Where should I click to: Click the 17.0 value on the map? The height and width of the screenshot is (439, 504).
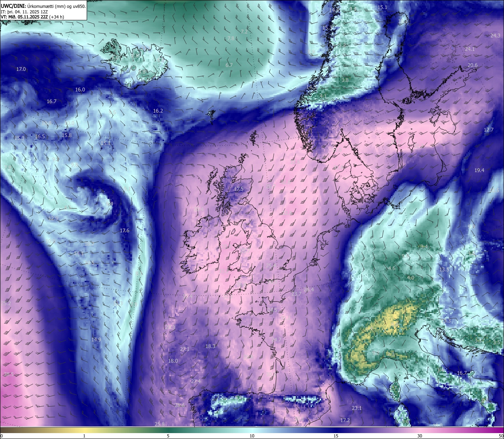pyautogui.click(x=21, y=69)
